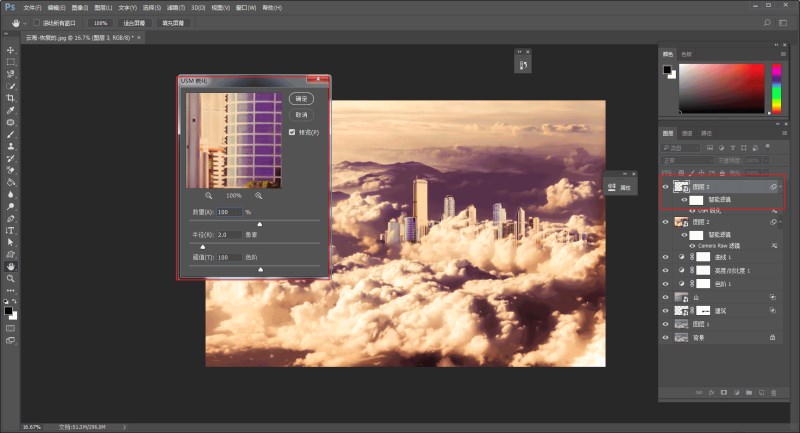Select the Rectangular Marquee tool
800x433 pixels.
point(11,62)
